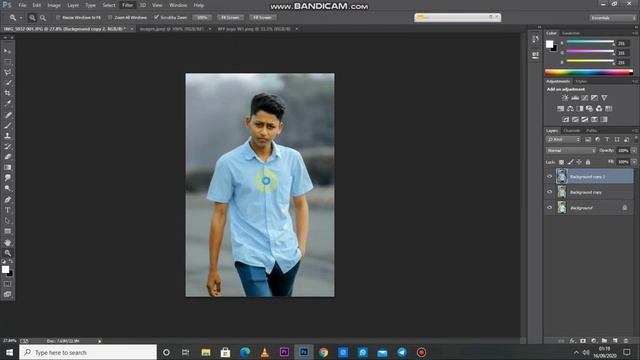Add a Vibrance adjustment
This screenshot has width=640, height=360.
(604, 98)
